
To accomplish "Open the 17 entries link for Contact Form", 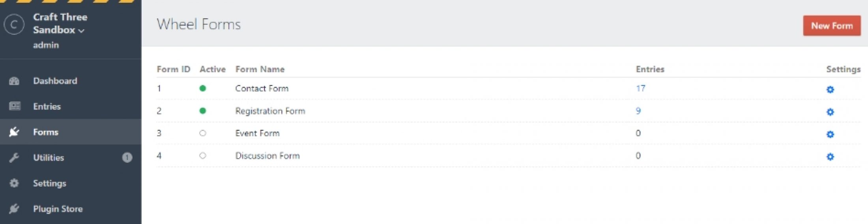I will pos(640,88).
